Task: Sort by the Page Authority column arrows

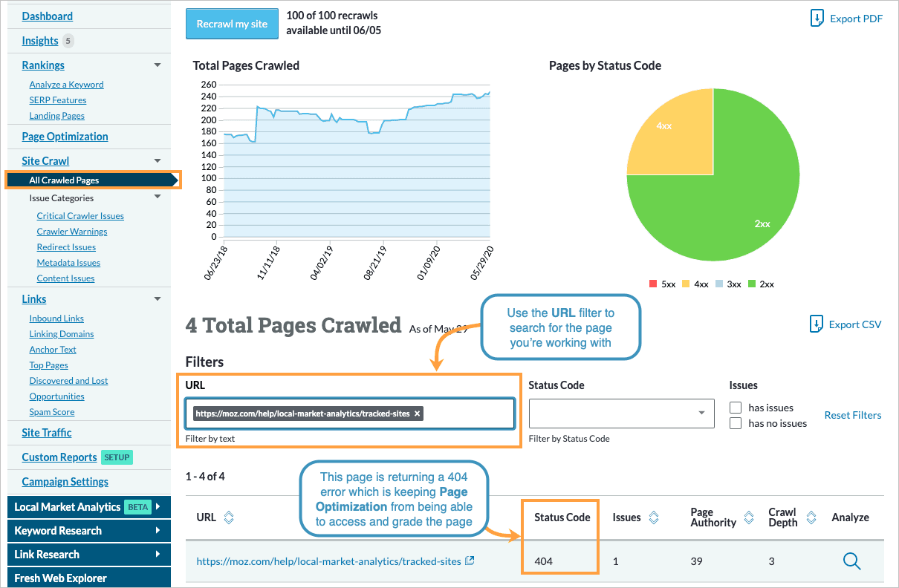Action: (x=748, y=517)
